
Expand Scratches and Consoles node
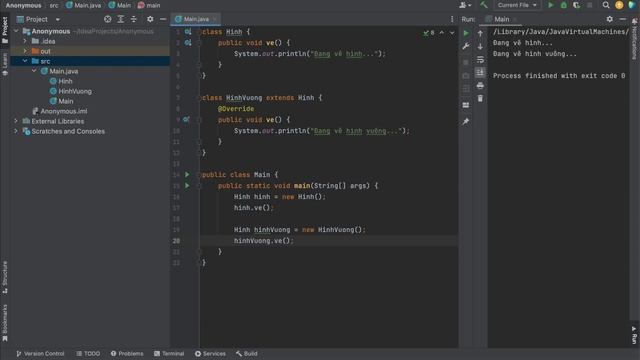tap(16, 131)
